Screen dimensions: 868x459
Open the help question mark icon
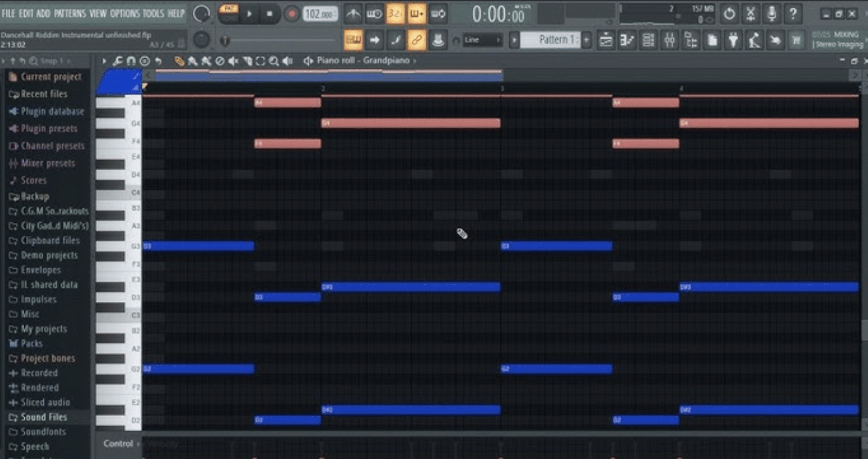click(793, 13)
